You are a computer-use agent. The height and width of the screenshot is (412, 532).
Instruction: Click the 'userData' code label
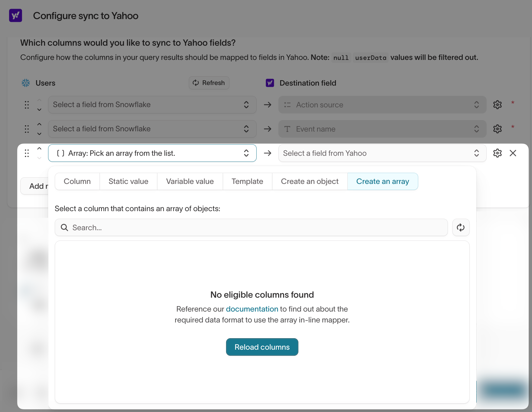[371, 57]
